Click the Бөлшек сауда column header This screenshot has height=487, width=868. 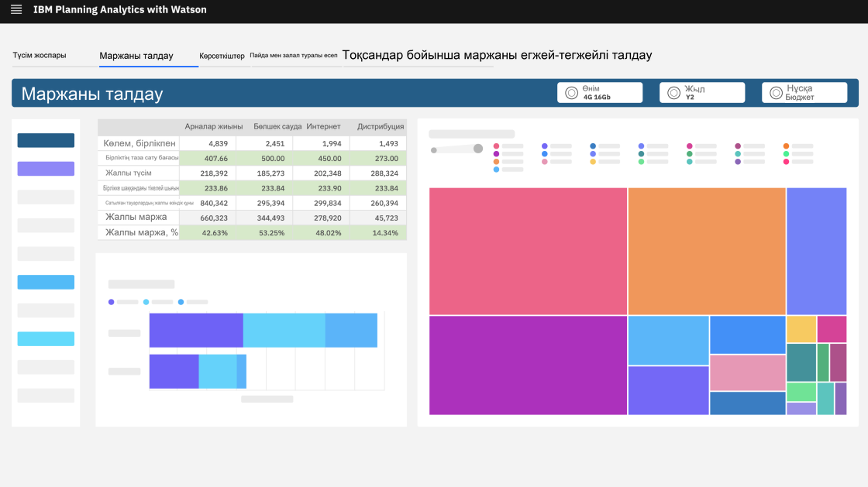coord(277,126)
